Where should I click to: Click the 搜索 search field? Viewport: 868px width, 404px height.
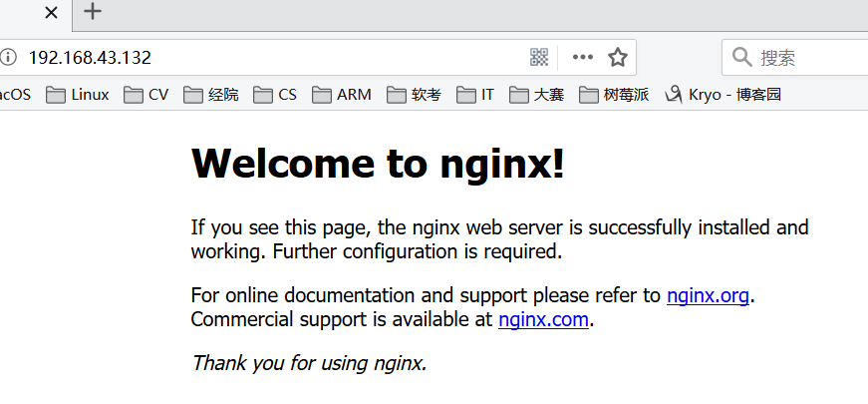coord(795,57)
